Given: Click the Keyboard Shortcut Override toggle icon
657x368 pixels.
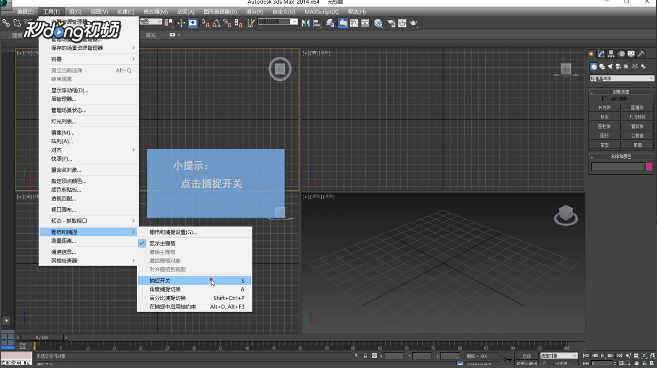Looking at the screenshot, I should [x=193, y=23].
